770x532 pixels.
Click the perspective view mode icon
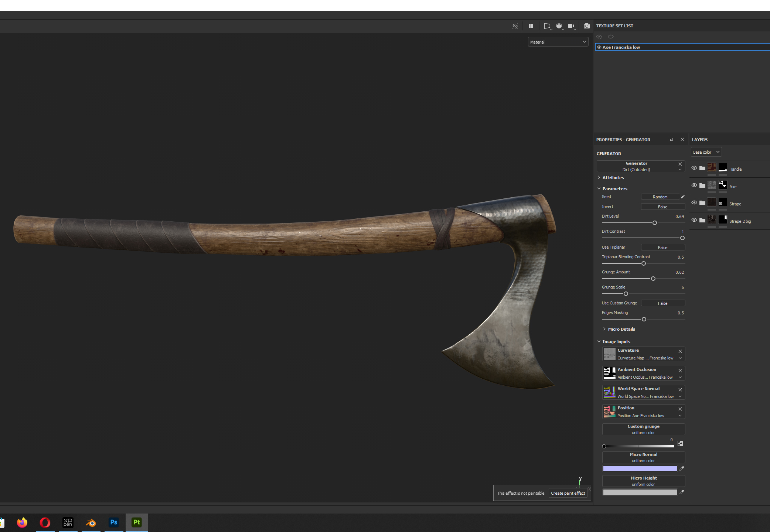(547, 26)
